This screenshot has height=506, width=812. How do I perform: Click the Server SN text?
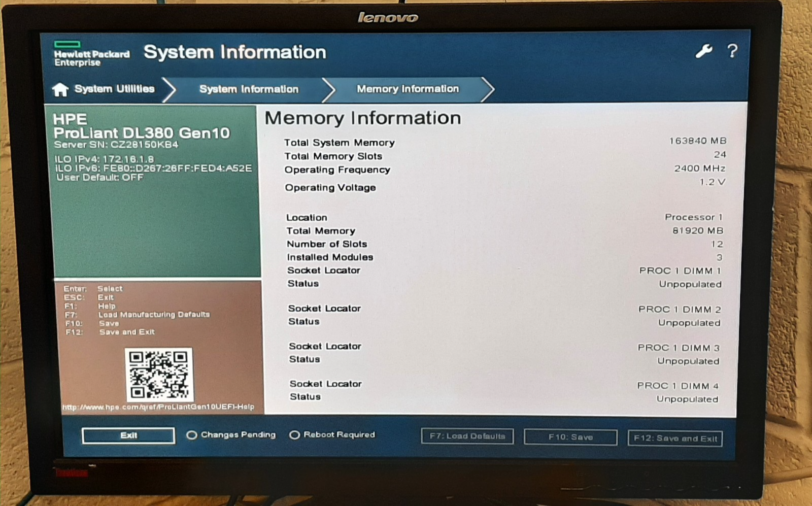tap(116, 145)
